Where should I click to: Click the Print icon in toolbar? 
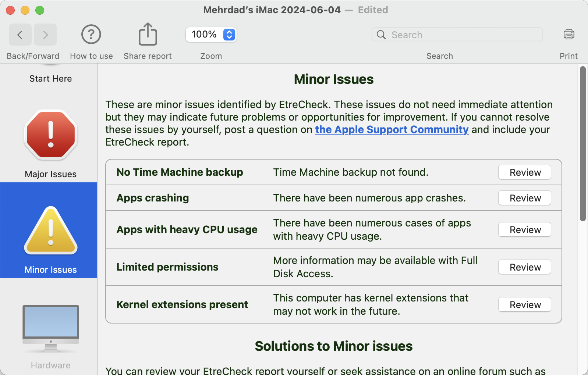coord(569,35)
